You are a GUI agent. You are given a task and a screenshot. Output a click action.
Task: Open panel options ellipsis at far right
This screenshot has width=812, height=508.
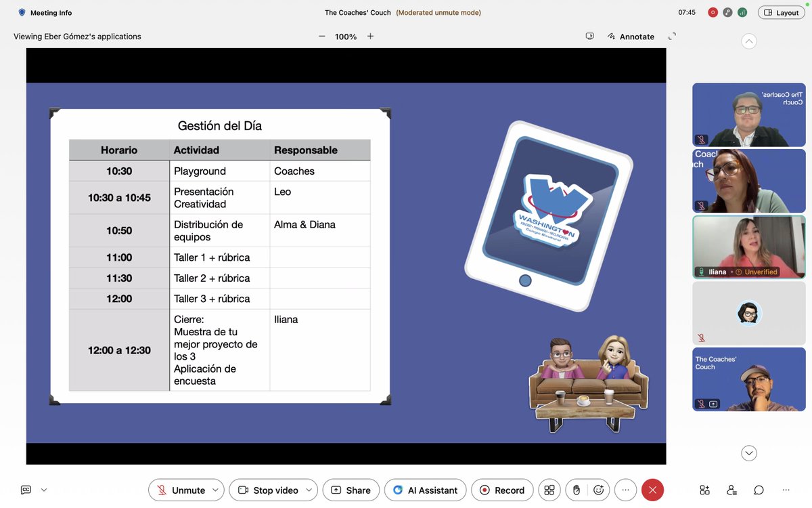coord(786,490)
